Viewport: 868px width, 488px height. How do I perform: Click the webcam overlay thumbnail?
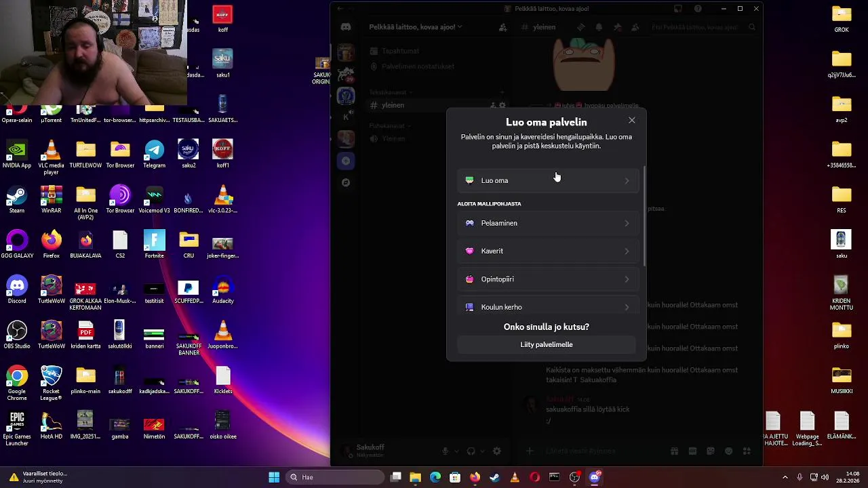click(x=94, y=53)
